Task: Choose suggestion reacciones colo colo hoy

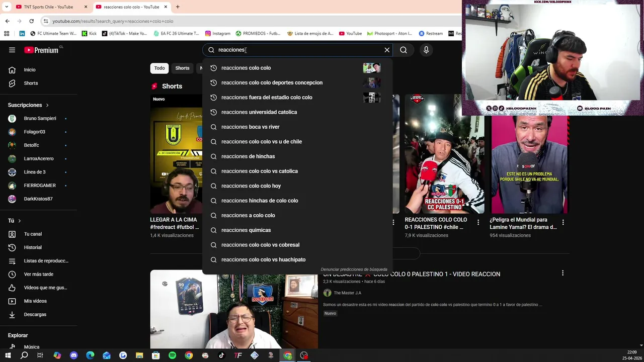Action: pos(297,186)
